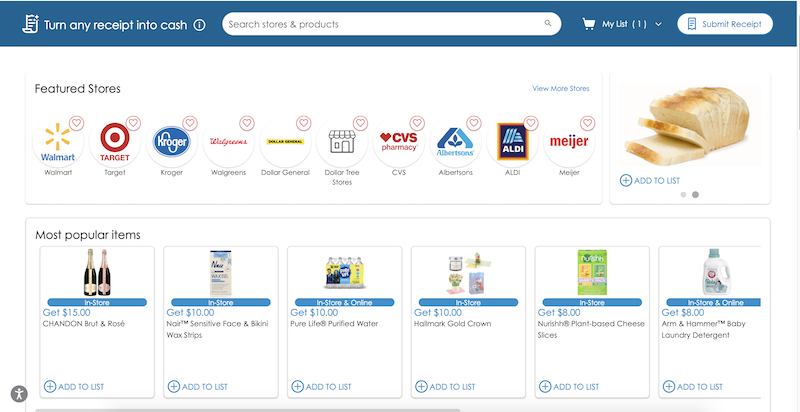Add Hallmark Gold Crown to list
Image resolution: width=800 pixels, height=412 pixels.
[x=445, y=387]
